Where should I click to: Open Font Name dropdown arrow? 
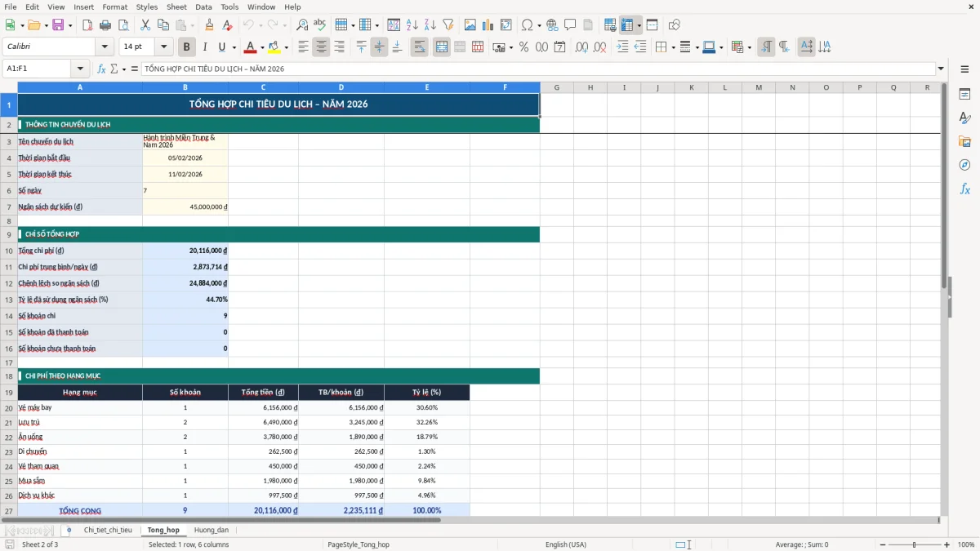[x=104, y=47]
